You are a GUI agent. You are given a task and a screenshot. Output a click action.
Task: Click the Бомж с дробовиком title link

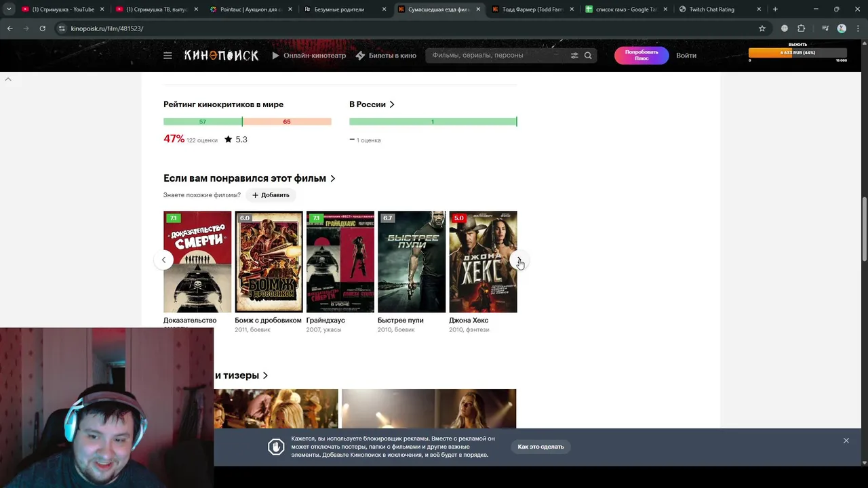(268, 320)
